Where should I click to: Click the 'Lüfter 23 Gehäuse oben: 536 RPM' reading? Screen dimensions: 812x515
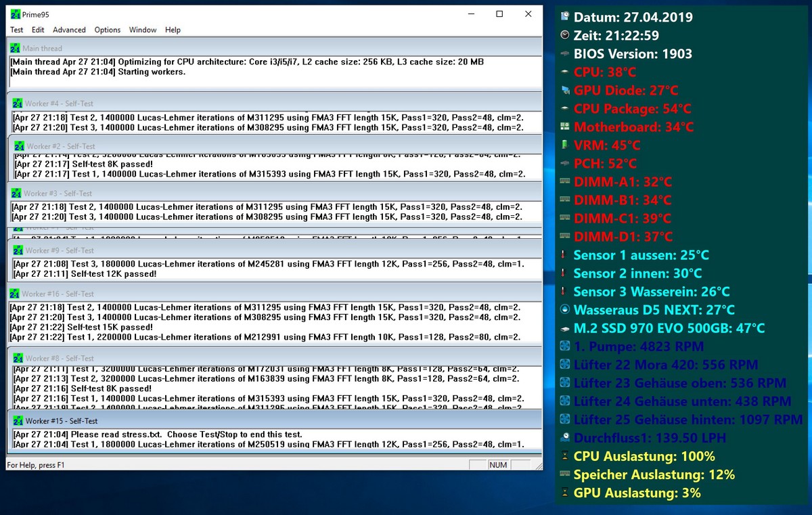click(x=679, y=382)
